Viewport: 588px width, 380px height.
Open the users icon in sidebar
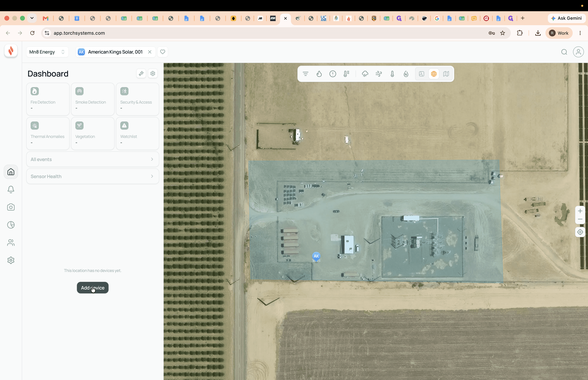click(x=11, y=243)
